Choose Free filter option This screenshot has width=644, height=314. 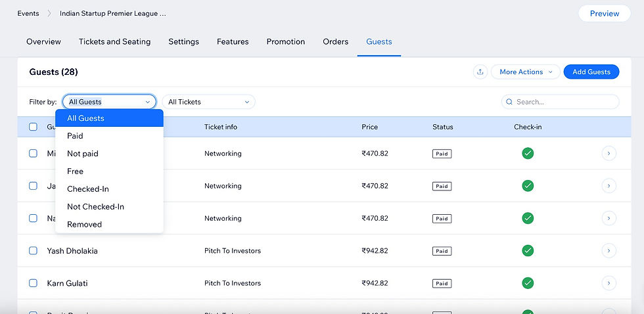click(x=109, y=171)
